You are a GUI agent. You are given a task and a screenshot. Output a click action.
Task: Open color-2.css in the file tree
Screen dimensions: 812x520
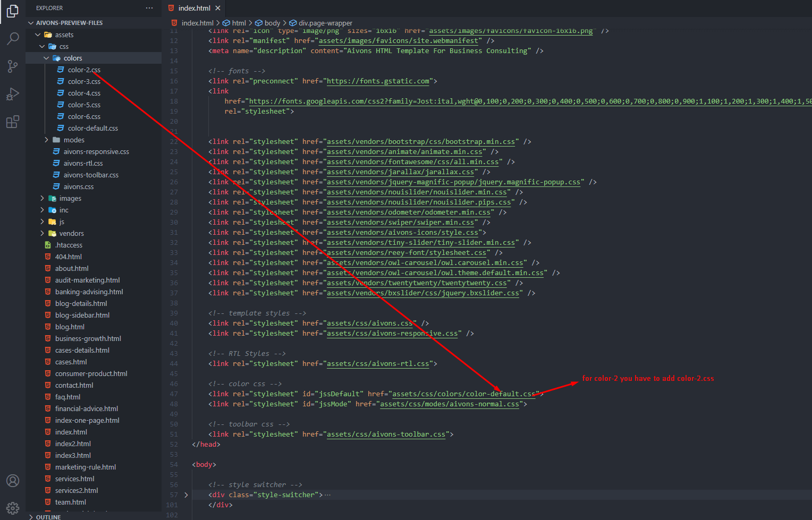(x=84, y=70)
